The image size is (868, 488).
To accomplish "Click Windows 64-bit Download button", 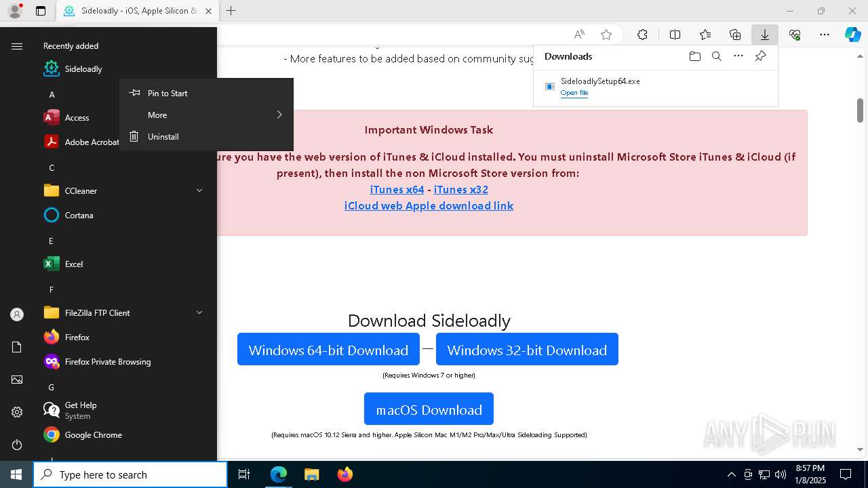I will point(328,349).
